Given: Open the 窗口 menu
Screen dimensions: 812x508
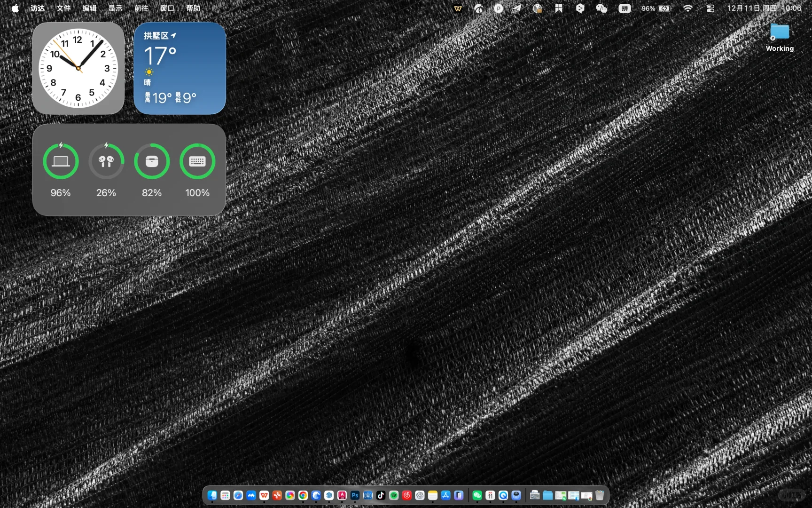Looking at the screenshot, I should [x=167, y=8].
